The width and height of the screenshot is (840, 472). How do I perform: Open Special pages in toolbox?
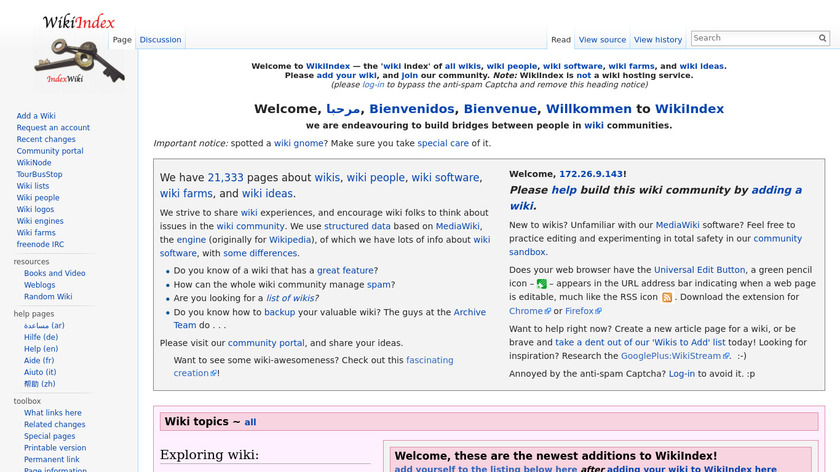(49, 436)
